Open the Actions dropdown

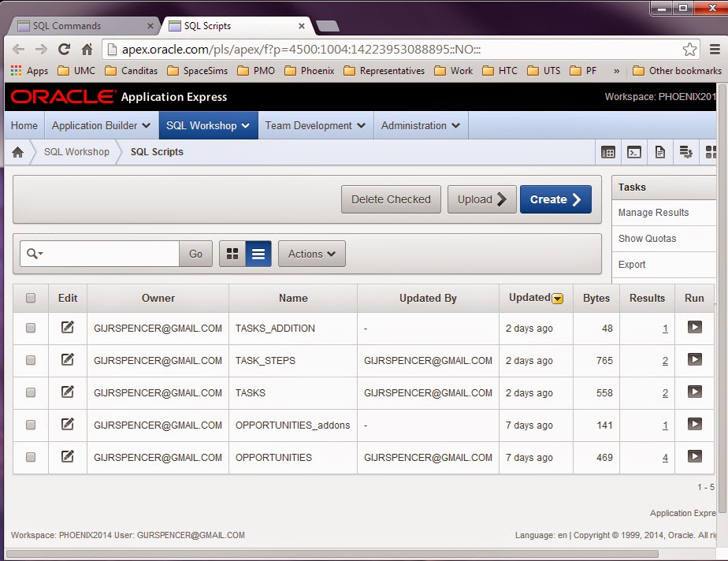pos(310,253)
